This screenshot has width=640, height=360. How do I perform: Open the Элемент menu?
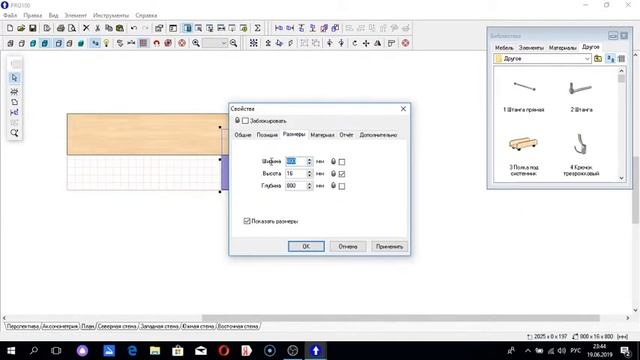click(x=76, y=15)
